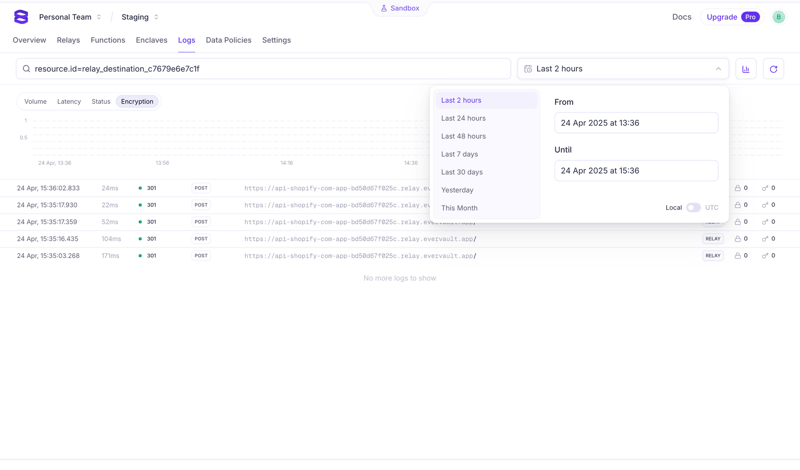Click the calendar icon in the time range selector
This screenshot has height=470, width=800.
pyautogui.click(x=528, y=69)
